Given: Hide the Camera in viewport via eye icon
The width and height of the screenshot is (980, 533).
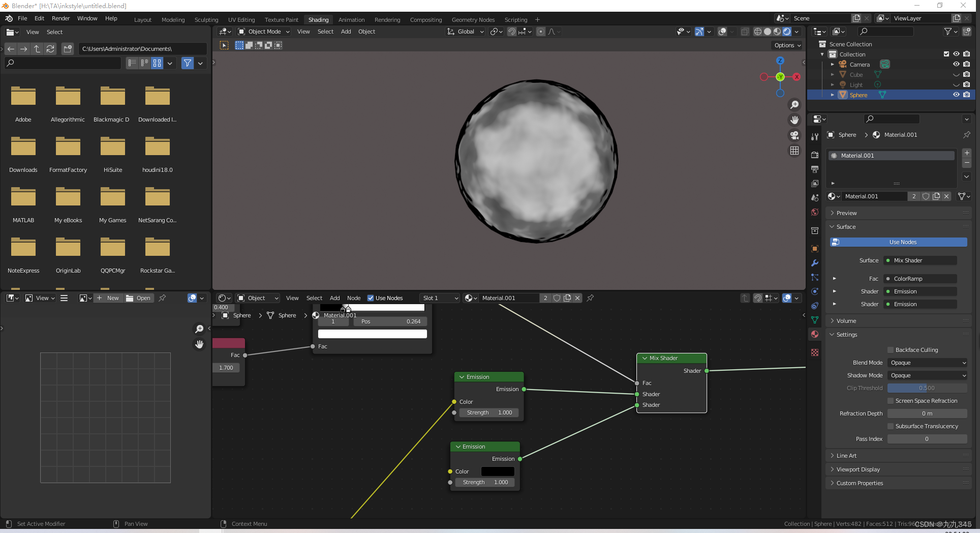Looking at the screenshot, I should coord(956,64).
